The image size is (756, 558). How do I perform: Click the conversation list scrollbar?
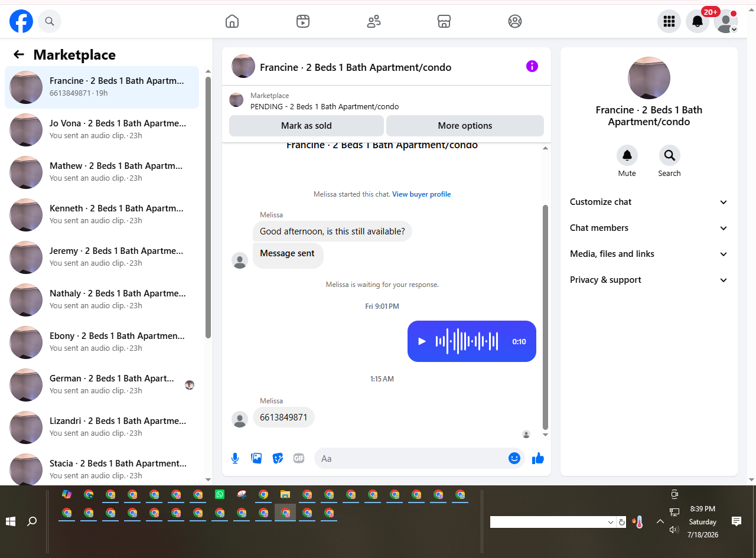point(208,207)
